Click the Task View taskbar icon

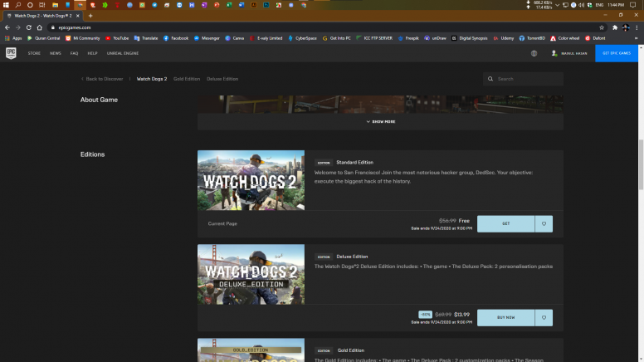pyautogui.click(x=41, y=5)
